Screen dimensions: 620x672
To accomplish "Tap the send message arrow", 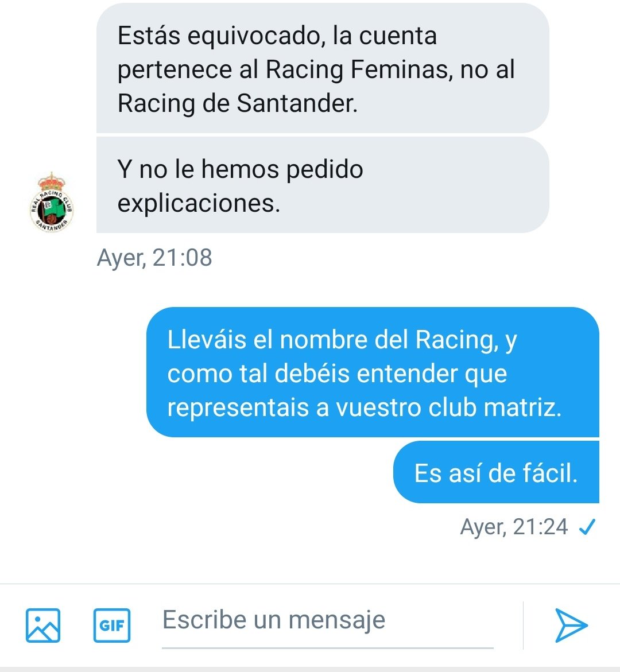I will point(571,626).
